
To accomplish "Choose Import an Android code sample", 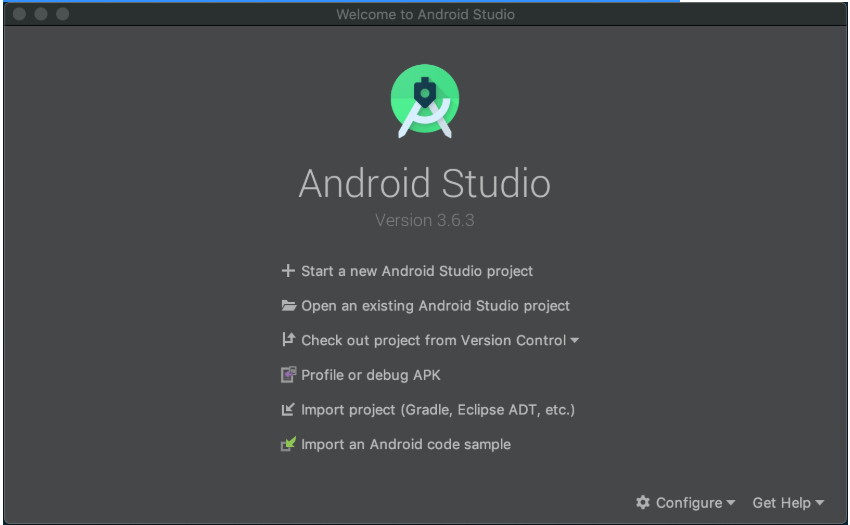I will tap(406, 444).
